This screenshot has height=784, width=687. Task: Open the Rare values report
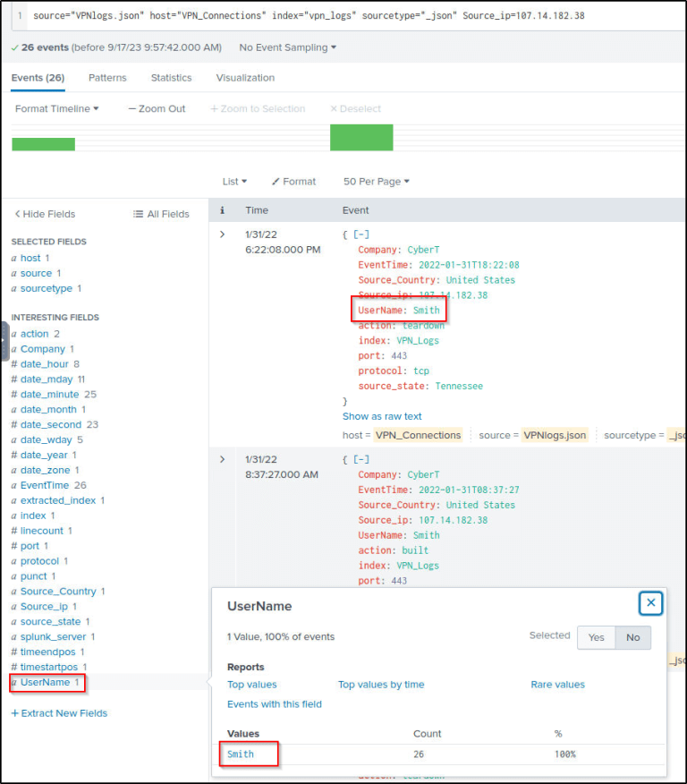(x=557, y=685)
